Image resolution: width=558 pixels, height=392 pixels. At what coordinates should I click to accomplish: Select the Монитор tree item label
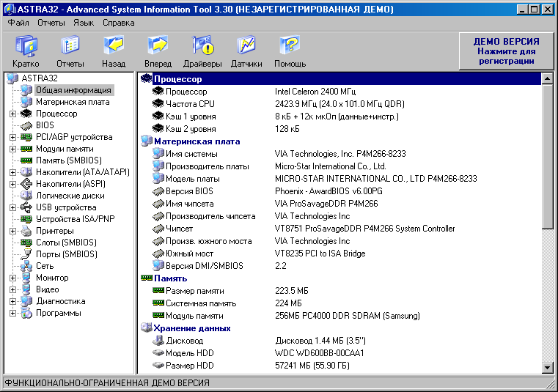(x=52, y=278)
